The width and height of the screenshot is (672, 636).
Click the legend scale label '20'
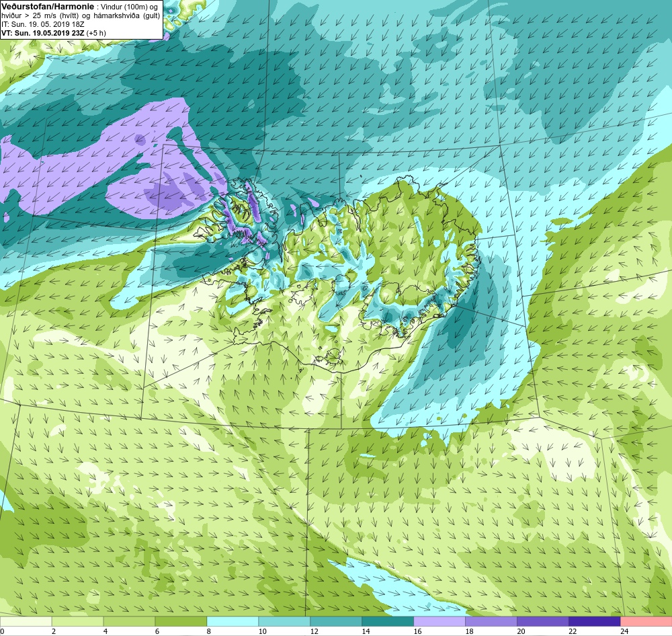[521, 631]
